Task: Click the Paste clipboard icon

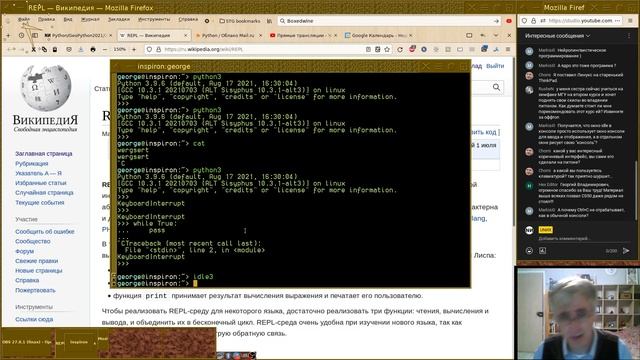Action: pyautogui.click(x=55, y=49)
